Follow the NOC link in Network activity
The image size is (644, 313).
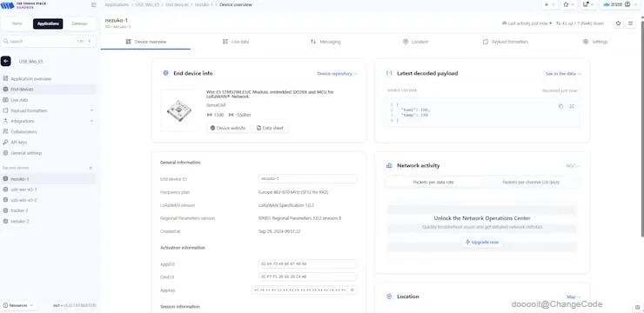coord(573,166)
